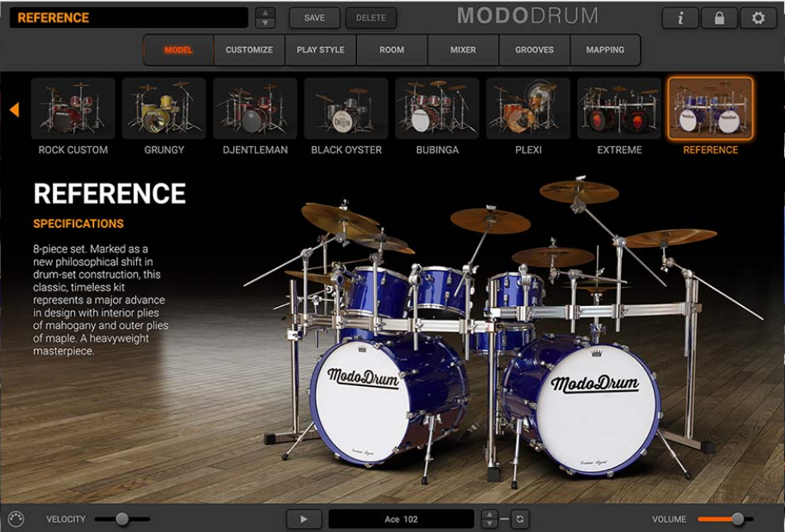Viewport: 785px width, 532px height.
Task: Go to the Grooves tab
Action: coord(534,49)
